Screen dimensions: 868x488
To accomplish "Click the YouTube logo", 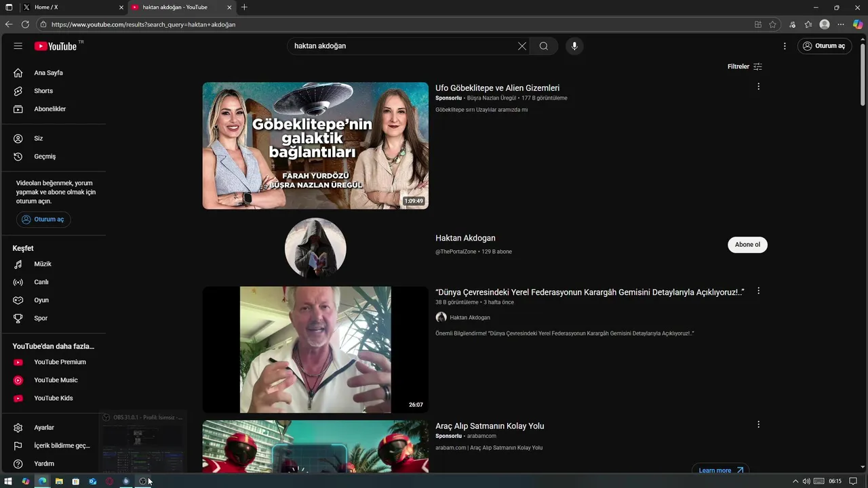I will tap(56, 46).
